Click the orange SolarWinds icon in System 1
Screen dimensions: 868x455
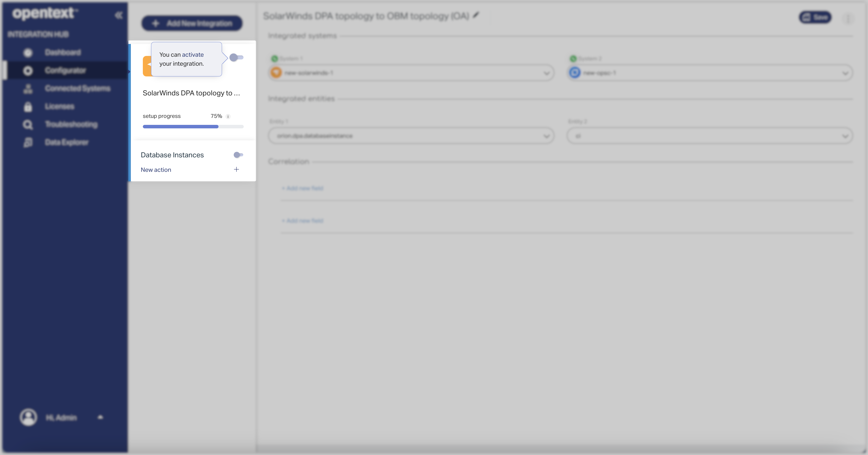(x=276, y=72)
